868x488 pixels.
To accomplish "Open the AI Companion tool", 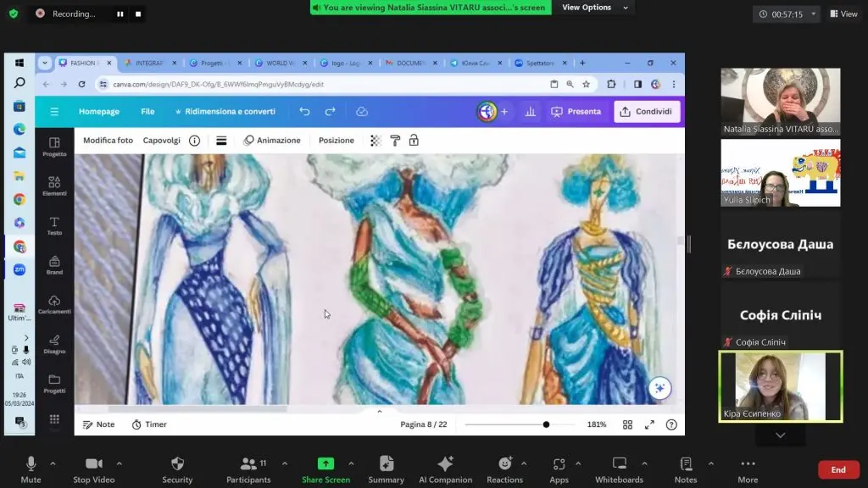I will point(444,464).
